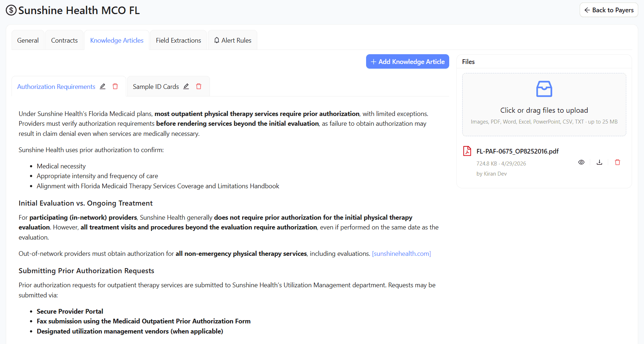Click the Medical necessity bullet
This screenshot has height=344, width=644.
click(61, 166)
